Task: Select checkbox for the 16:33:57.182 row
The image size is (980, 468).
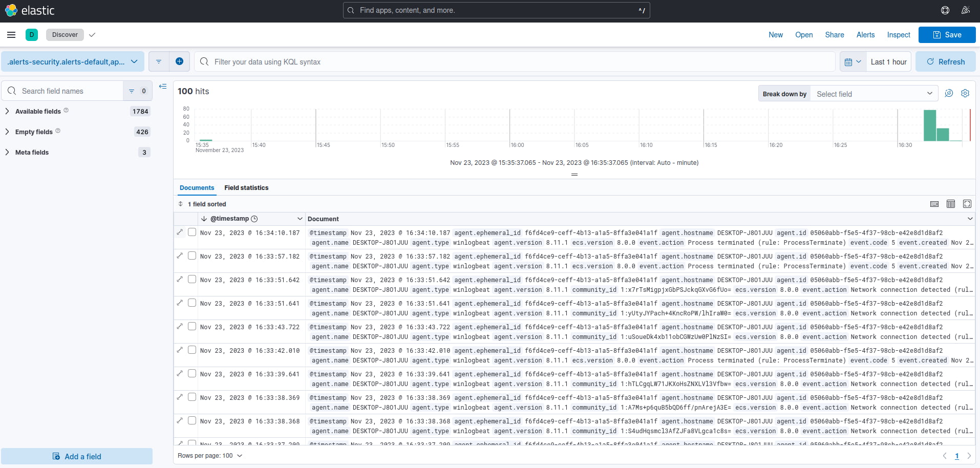Action: tap(192, 256)
